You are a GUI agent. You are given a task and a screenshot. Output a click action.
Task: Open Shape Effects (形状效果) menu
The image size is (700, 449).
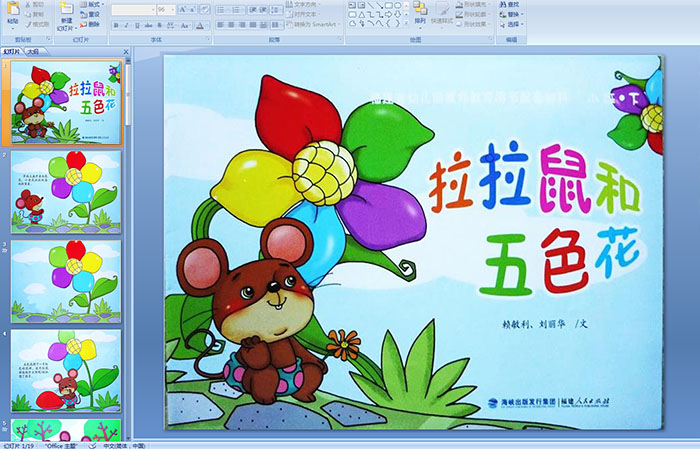pos(473,24)
